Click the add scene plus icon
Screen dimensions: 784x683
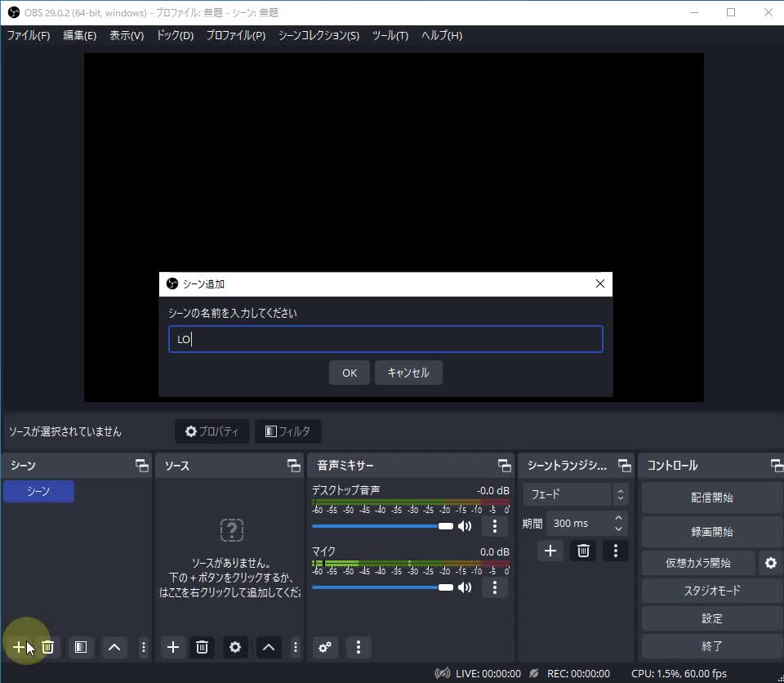point(19,647)
